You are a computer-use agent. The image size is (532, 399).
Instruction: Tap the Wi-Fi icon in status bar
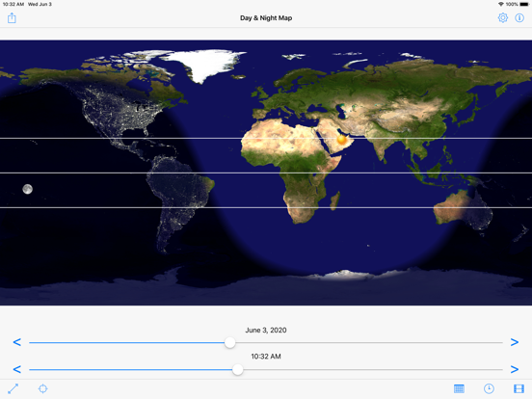(501, 4)
